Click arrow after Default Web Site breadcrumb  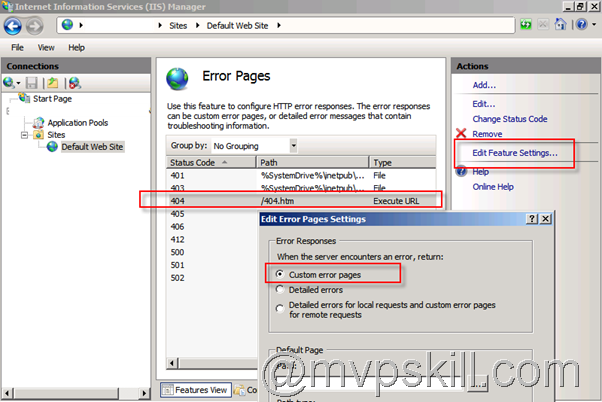click(x=279, y=25)
